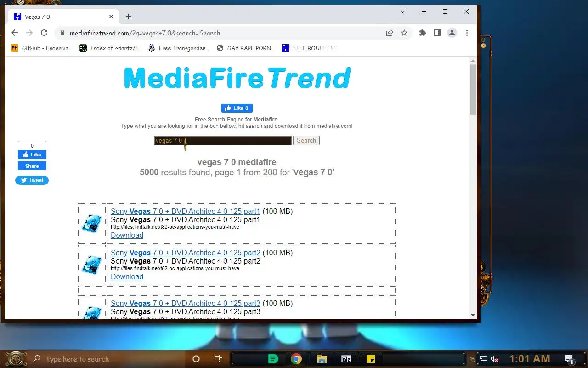Click the Like button in left sidebar
The image size is (588, 368).
pyautogui.click(x=32, y=155)
